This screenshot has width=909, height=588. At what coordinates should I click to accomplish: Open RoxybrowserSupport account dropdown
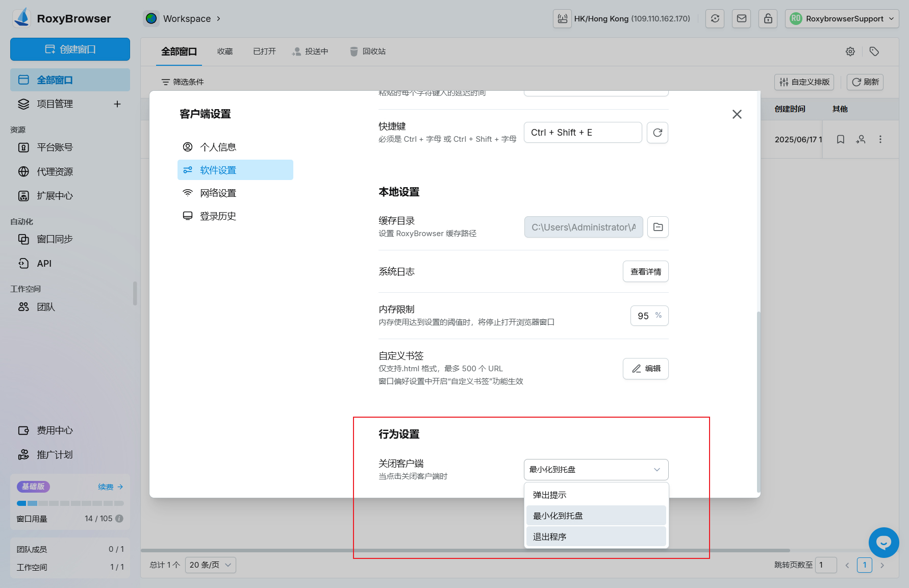pyautogui.click(x=842, y=19)
